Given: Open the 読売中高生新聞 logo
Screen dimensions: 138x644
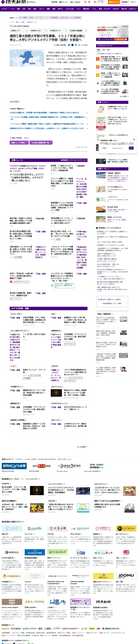Looking at the screenshot, I should coord(42,466).
